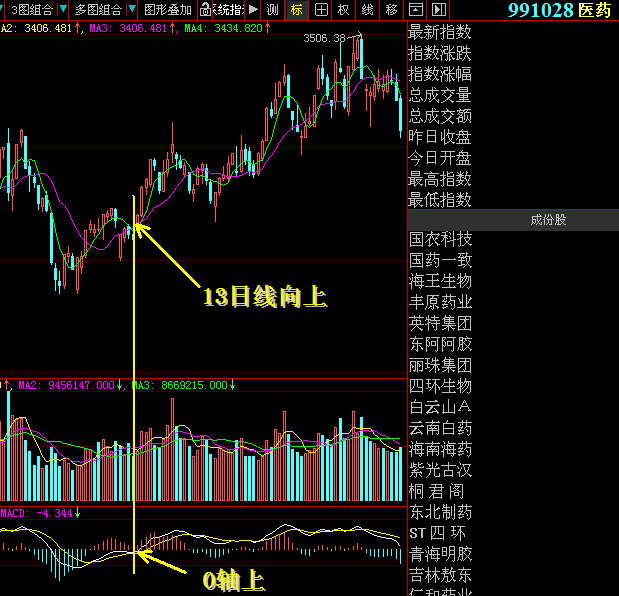Click the window panel toggle icon
This screenshot has height=596, width=619.
click(x=416, y=10)
